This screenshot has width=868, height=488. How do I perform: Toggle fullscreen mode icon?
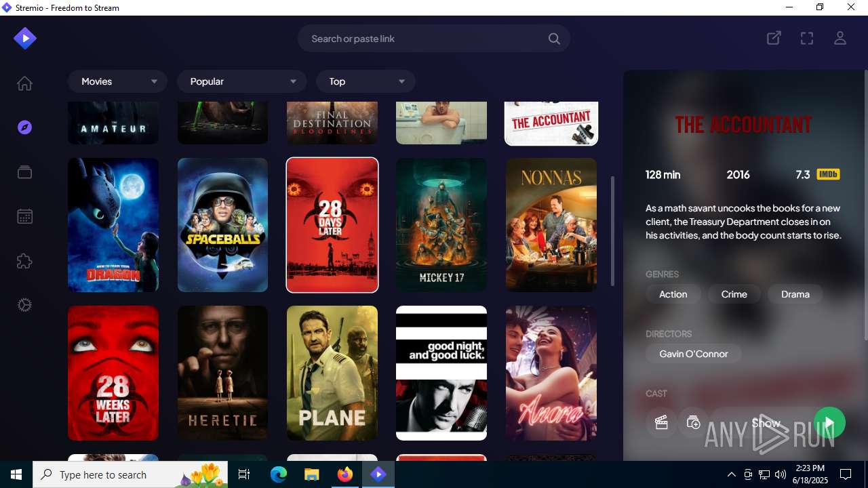[x=807, y=39]
